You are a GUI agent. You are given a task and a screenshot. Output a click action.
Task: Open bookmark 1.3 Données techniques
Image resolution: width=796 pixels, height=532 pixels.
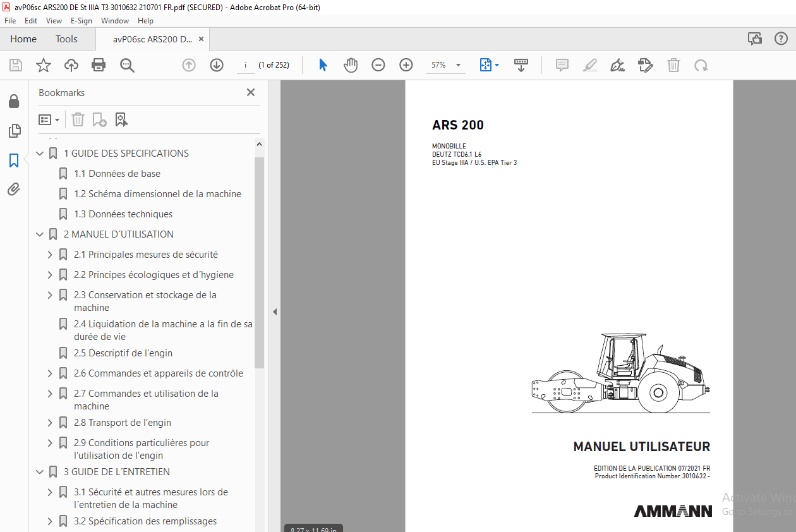pyautogui.click(x=123, y=214)
